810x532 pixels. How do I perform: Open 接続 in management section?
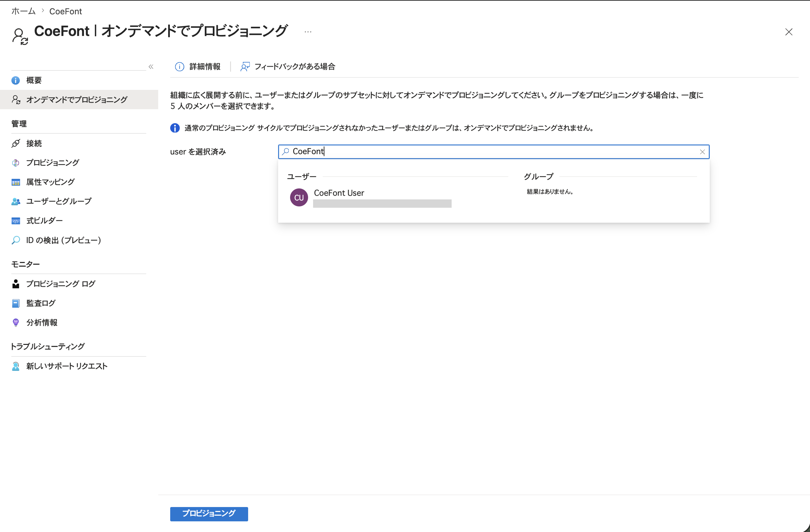point(79,143)
